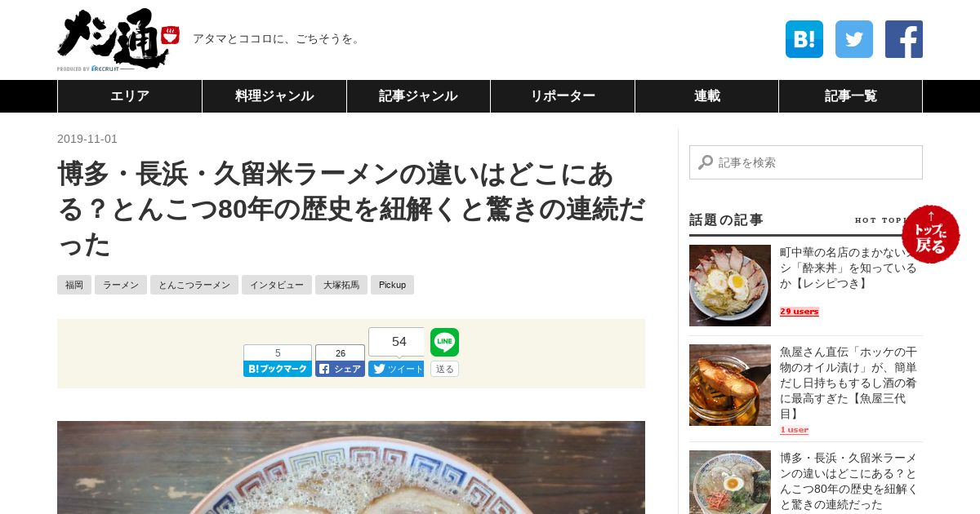Open the 酔来丼 bowl thumbnail
980x514 pixels.
(x=730, y=286)
